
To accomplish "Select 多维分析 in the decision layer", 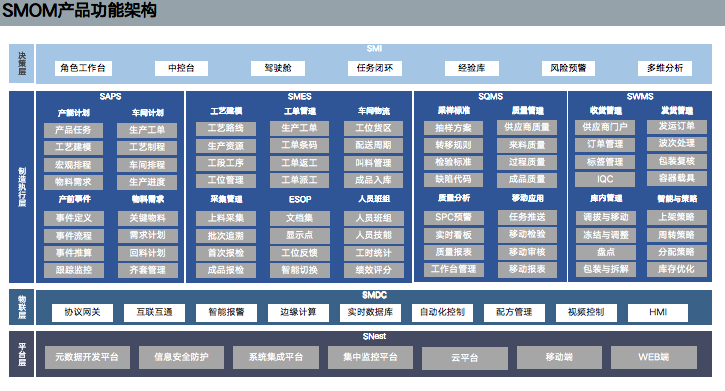I will pyautogui.click(x=665, y=68).
